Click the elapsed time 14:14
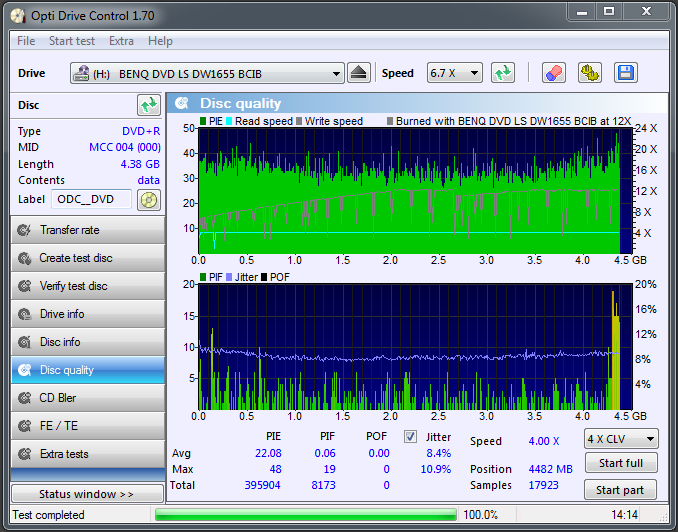 click(624, 515)
